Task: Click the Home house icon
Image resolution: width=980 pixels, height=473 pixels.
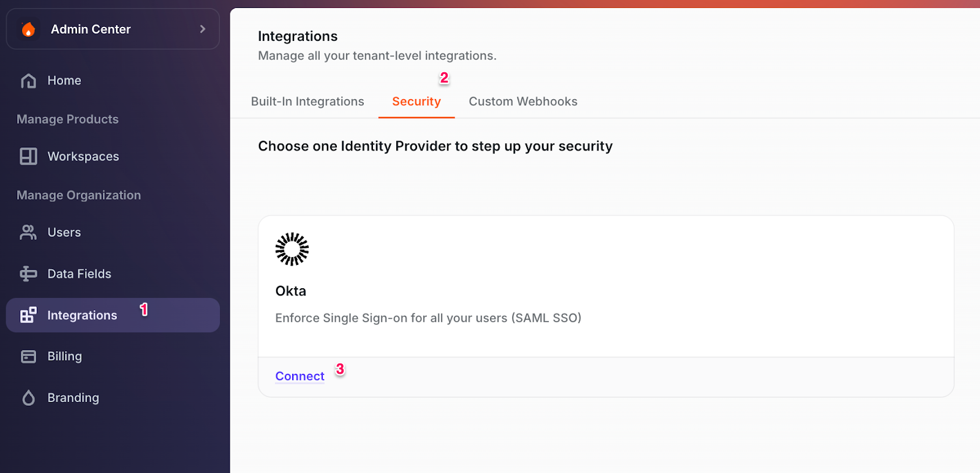Action: tap(28, 81)
